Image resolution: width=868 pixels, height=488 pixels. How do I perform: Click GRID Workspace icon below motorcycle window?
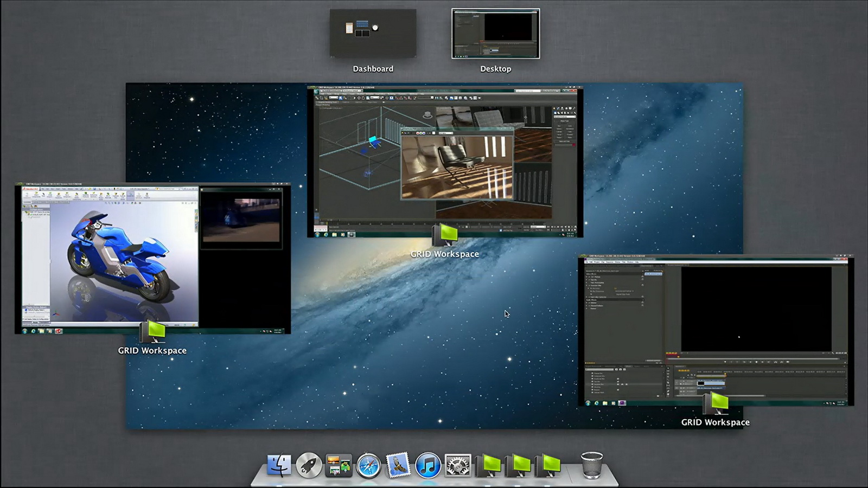tap(152, 332)
